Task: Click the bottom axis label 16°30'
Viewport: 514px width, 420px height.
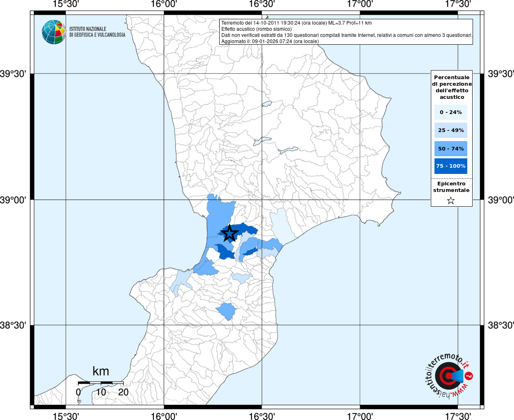Action: point(262,416)
